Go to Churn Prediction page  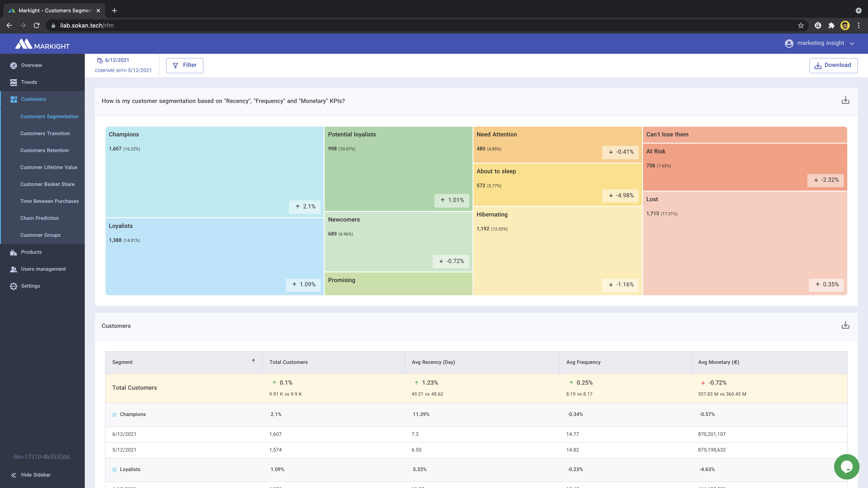click(39, 218)
